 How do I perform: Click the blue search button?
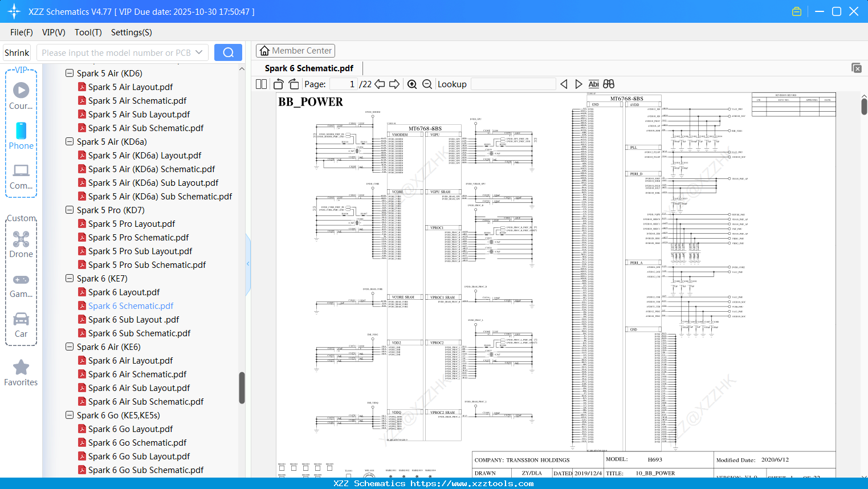tap(227, 52)
